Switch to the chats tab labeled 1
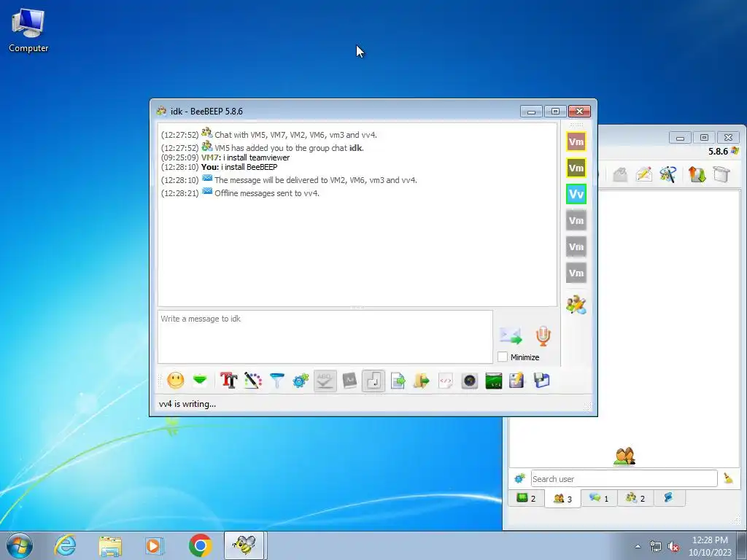The image size is (747, 560). (599, 498)
